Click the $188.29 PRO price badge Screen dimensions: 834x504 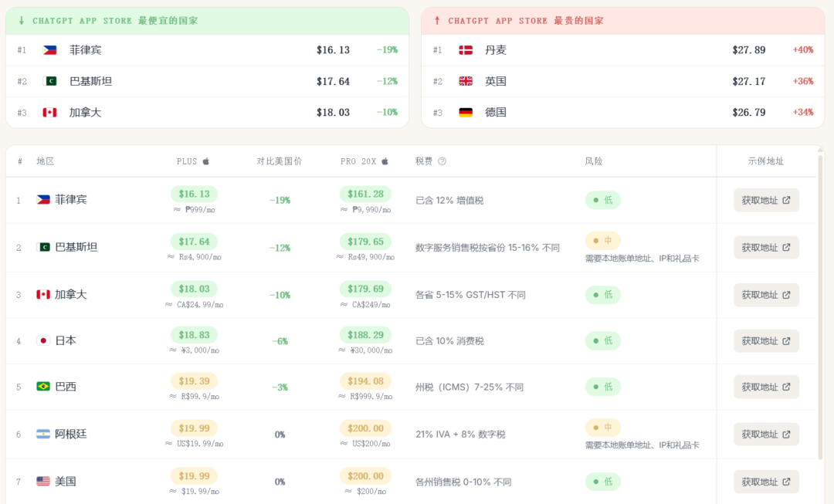pyautogui.click(x=365, y=335)
